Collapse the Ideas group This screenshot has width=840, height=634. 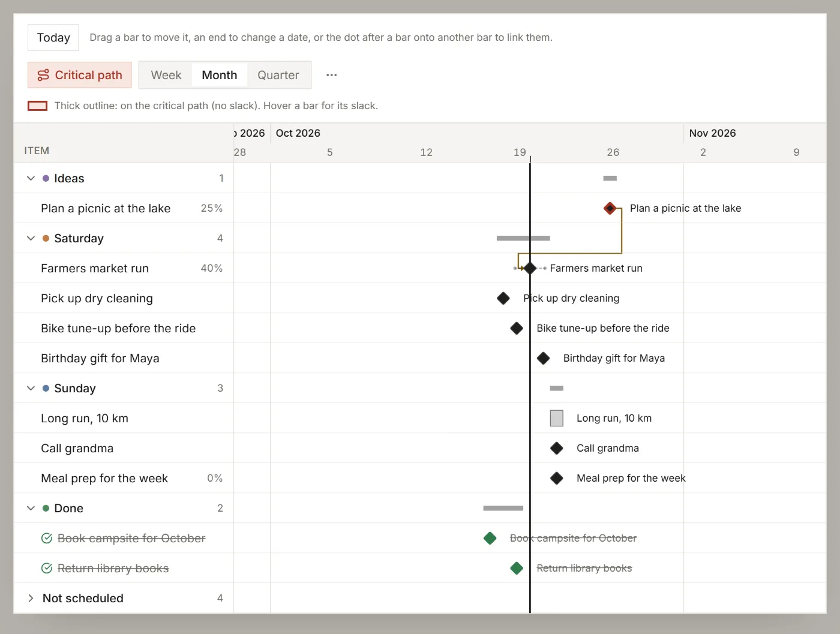tap(31, 178)
